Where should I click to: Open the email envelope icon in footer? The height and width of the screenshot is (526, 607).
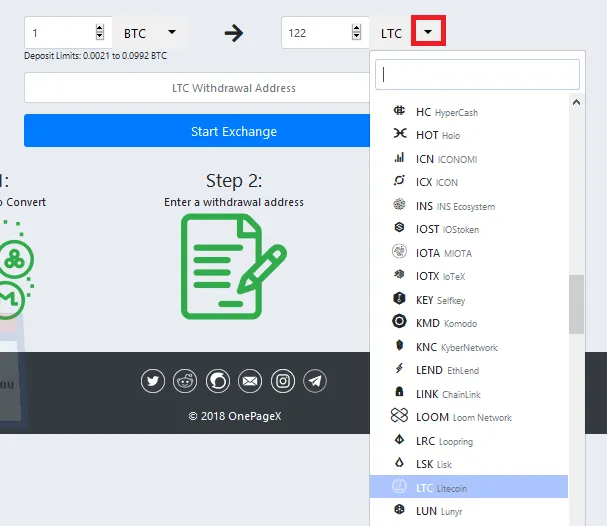tap(250, 381)
